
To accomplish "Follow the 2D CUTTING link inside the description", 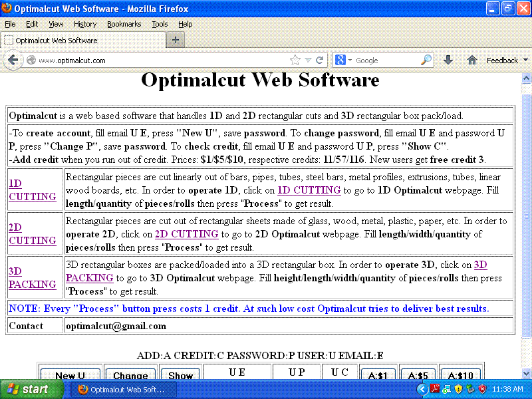I will coord(187,234).
